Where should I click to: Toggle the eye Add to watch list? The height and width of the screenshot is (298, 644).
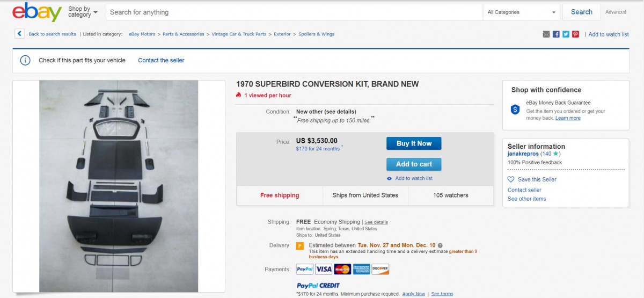click(x=390, y=178)
